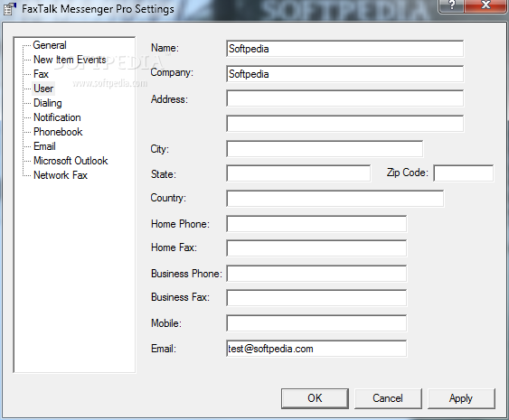Screen dimensions: 509x420
Task: Go to Notification settings
Action: pos(57,117)
